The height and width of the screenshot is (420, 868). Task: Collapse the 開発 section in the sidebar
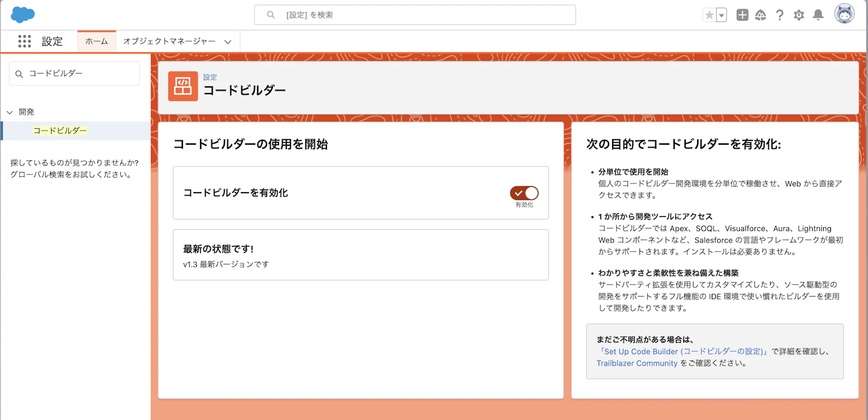[9, 112]
